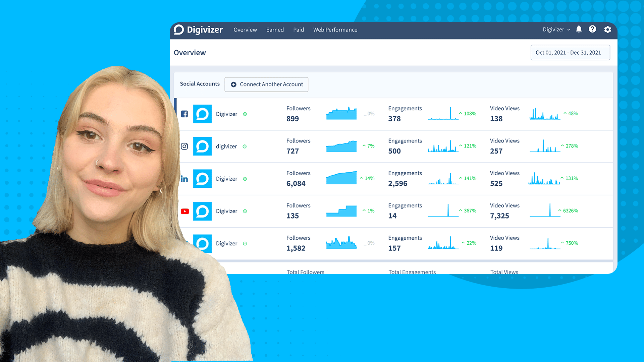Click the Overview page heading
The height and width of the screenshot is (362, 644).
click(190, 53)
